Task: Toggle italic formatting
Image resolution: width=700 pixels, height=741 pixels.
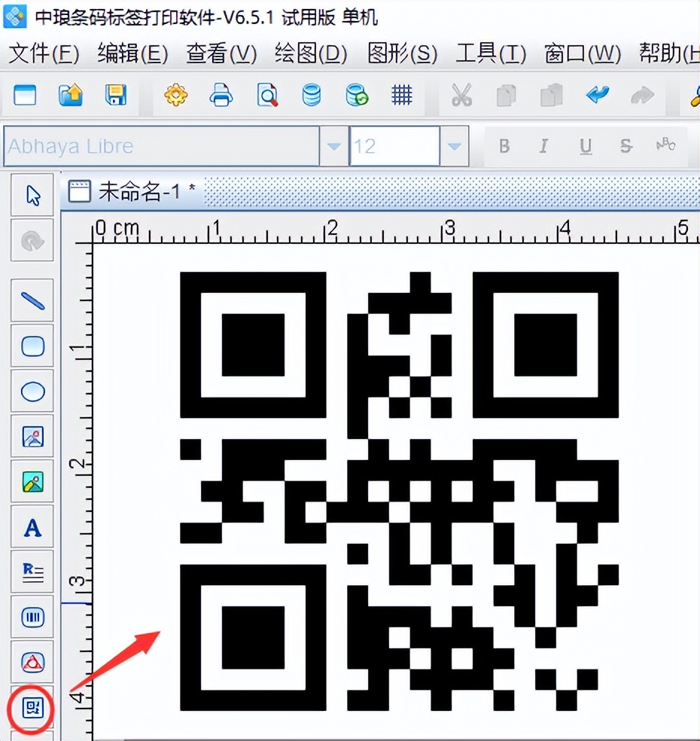Action: coord(544,146)
